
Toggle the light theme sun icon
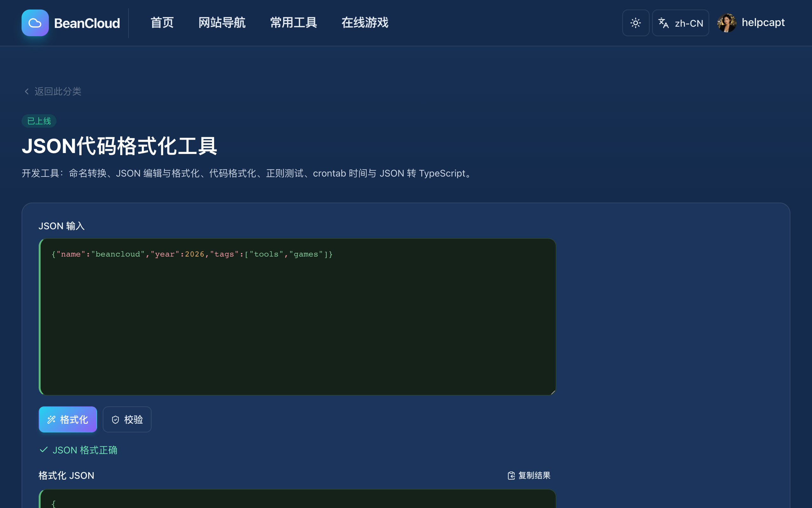click(x=636, y=23)
